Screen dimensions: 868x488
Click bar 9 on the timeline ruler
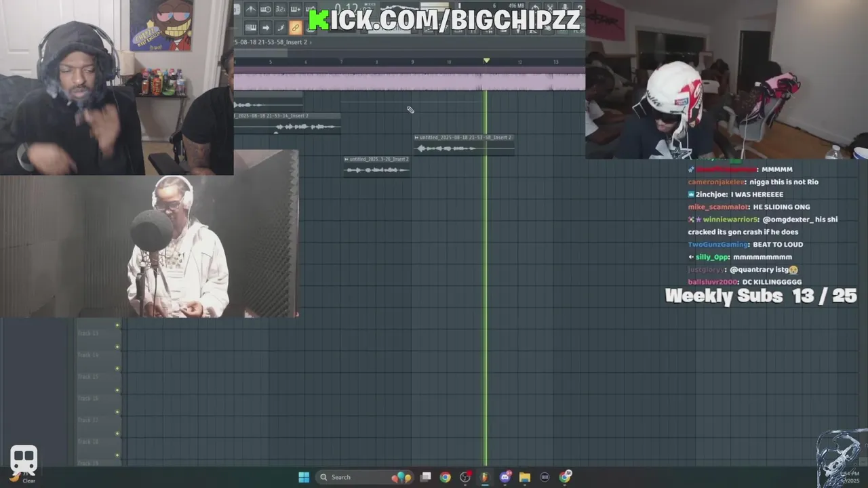[412, 62]
